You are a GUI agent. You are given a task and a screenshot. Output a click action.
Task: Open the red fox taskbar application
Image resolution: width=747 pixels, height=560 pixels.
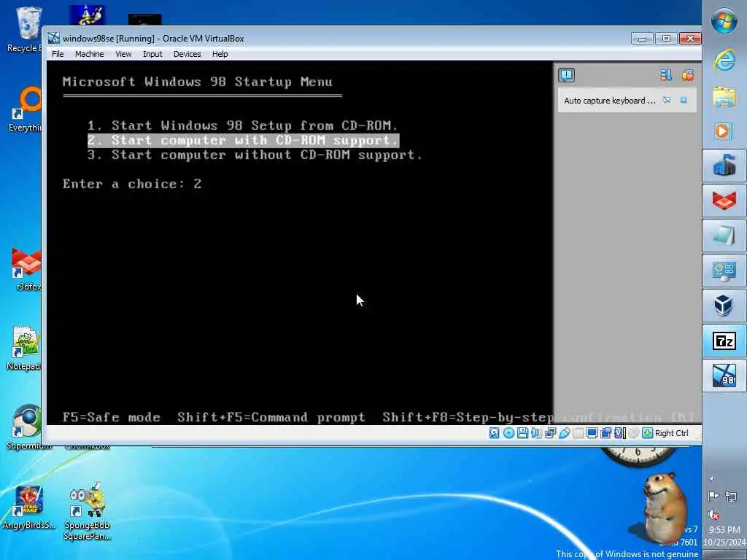(724, 200)
